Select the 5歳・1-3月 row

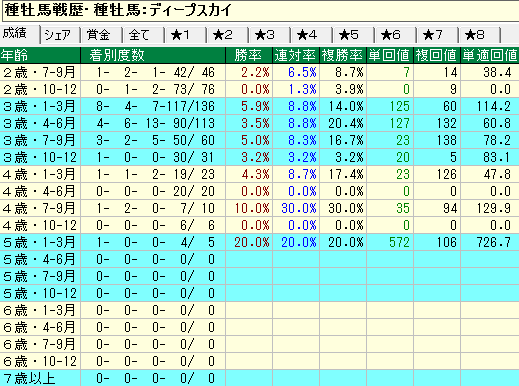259,242
